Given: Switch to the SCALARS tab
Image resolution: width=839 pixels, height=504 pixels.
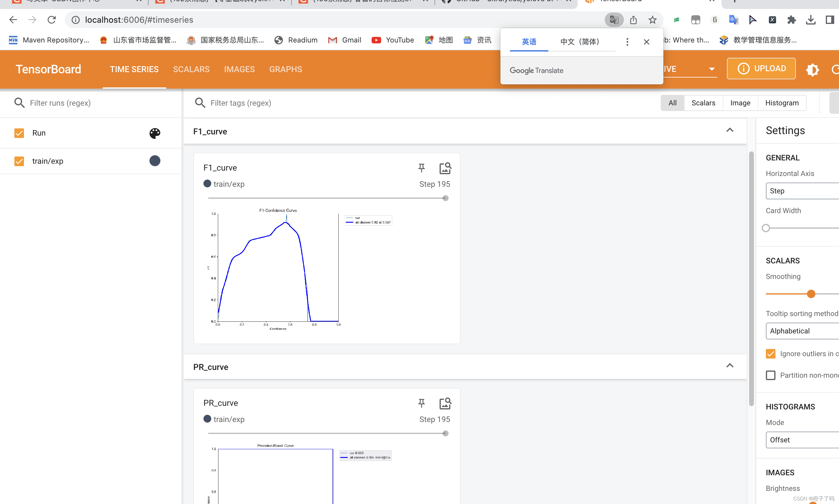Looking at the screenshot, I should [x=191, y=69].
